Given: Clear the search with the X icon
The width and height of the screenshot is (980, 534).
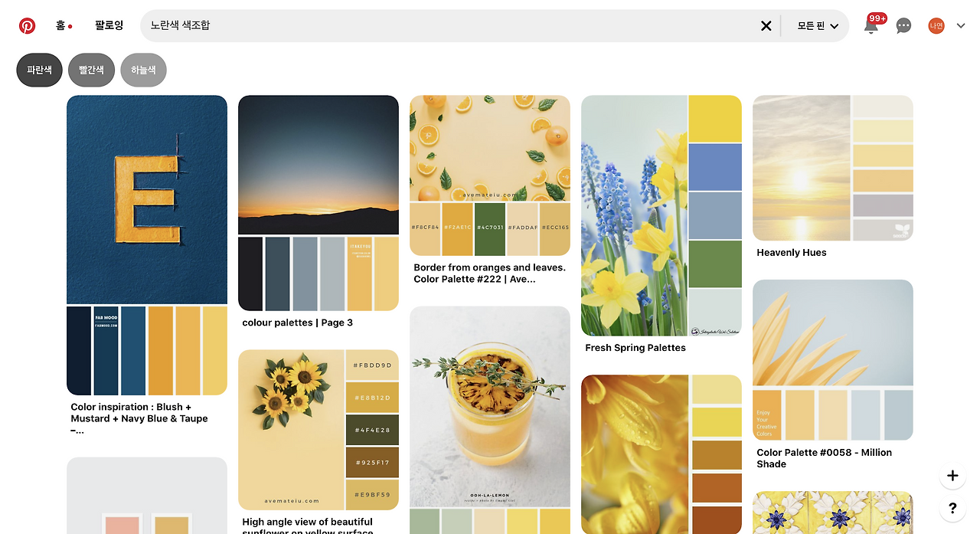Looking at the screenshot, I should click(x=766, y=26).
